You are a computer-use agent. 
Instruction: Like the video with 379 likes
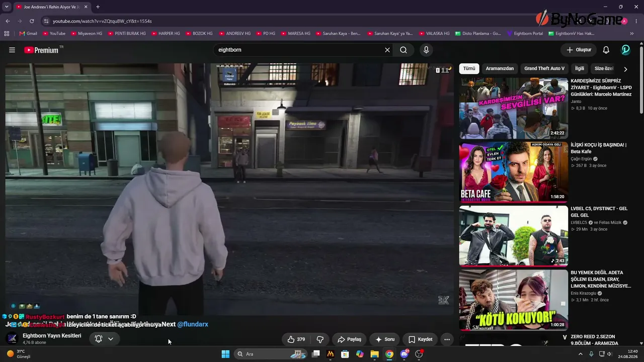296,339
